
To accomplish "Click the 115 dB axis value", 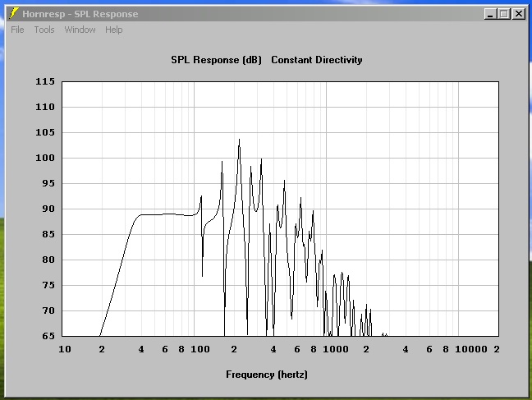I will [x=45, y=81].
